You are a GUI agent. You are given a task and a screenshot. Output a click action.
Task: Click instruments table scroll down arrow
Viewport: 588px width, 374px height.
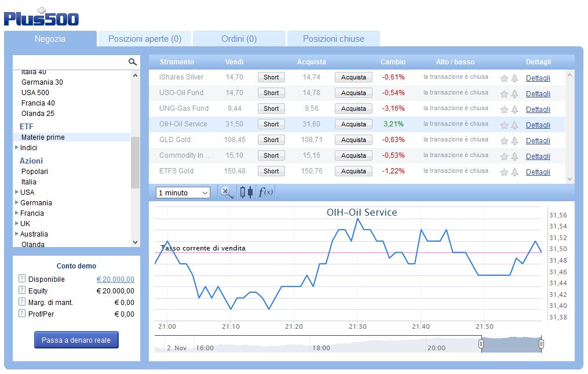coord(569,179)
